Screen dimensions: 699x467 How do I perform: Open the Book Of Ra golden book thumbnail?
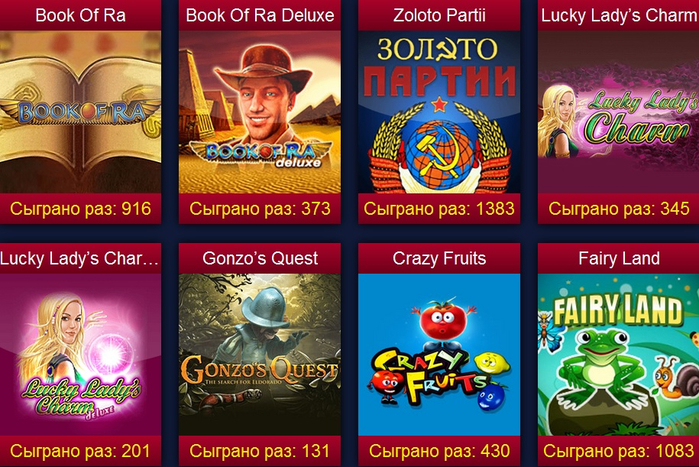point(80,112)
